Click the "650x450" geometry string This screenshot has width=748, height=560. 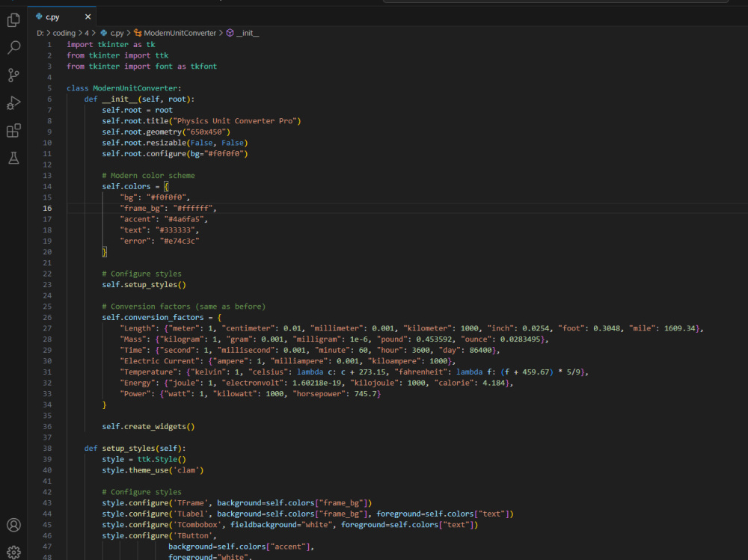208,132
